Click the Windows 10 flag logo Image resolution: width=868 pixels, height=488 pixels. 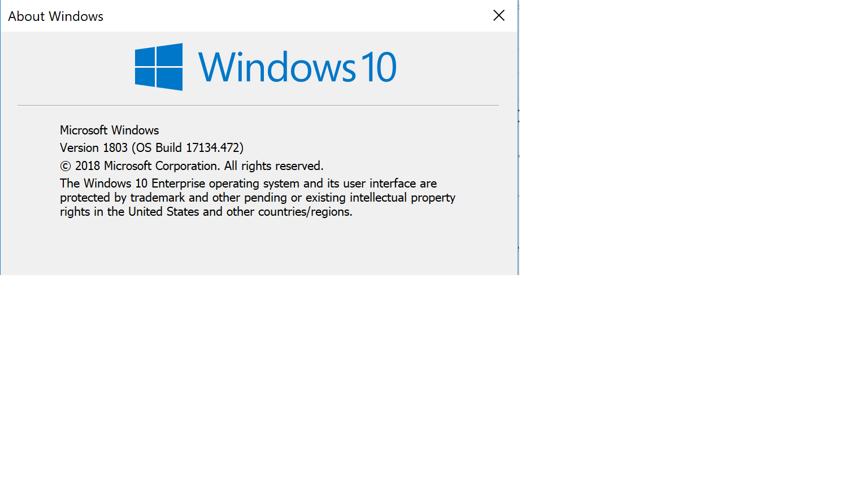pyautogui.click(x=159, y=67)
